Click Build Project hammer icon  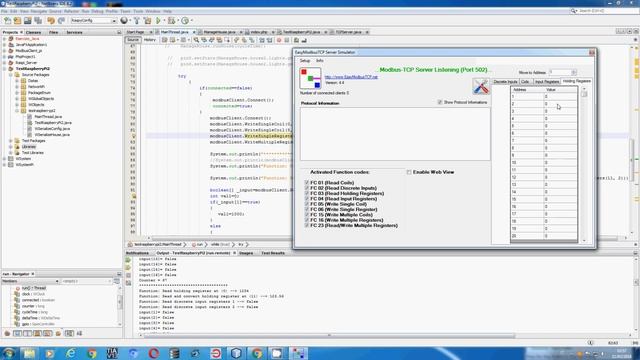click(x=137, y=20)
